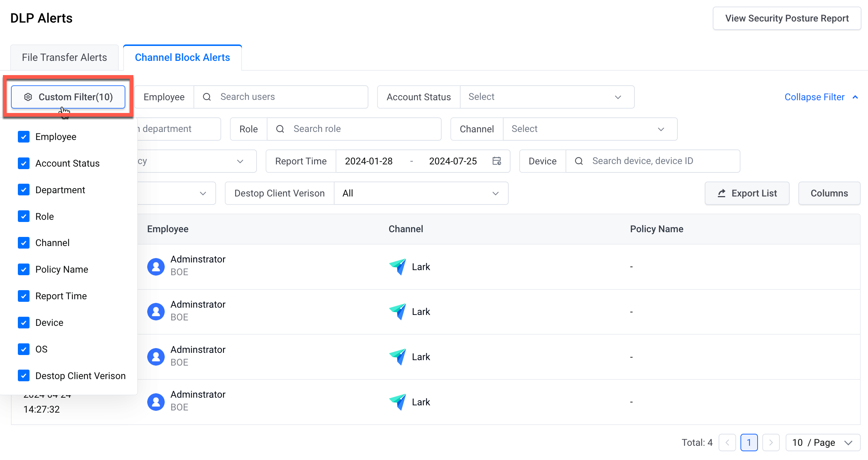Screen dimensions: 868x460
Task: Click the search icon in Employee filter
Action: pyautogui.click(x=207, y=97)
